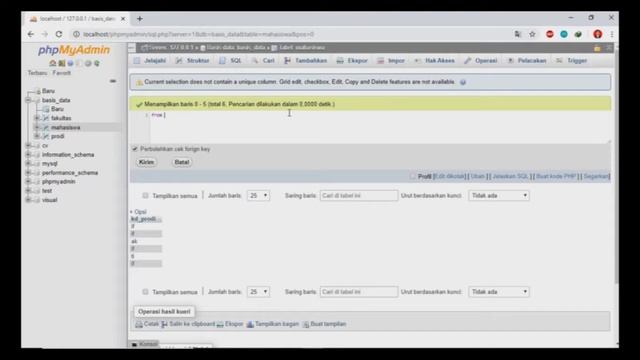Expand the mysql database node
This screenshot has width=640, height=360.
[x=28, y=164]
